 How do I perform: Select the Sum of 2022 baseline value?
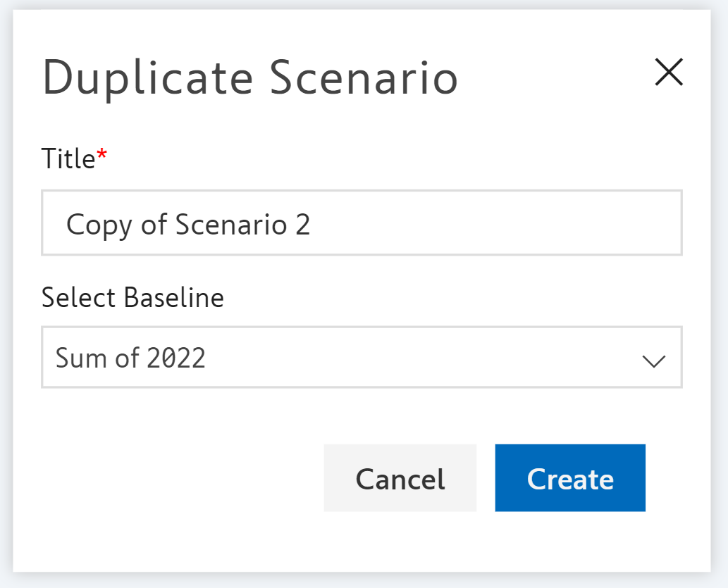tap(130, 358)
